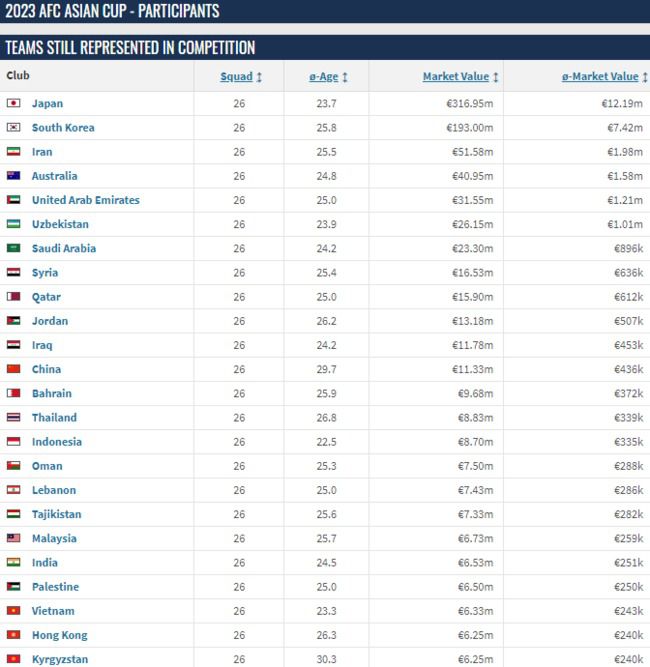Click the Saudi Arabia flag icon
Screen dimensions: 650x667
(x=14, y=249)
